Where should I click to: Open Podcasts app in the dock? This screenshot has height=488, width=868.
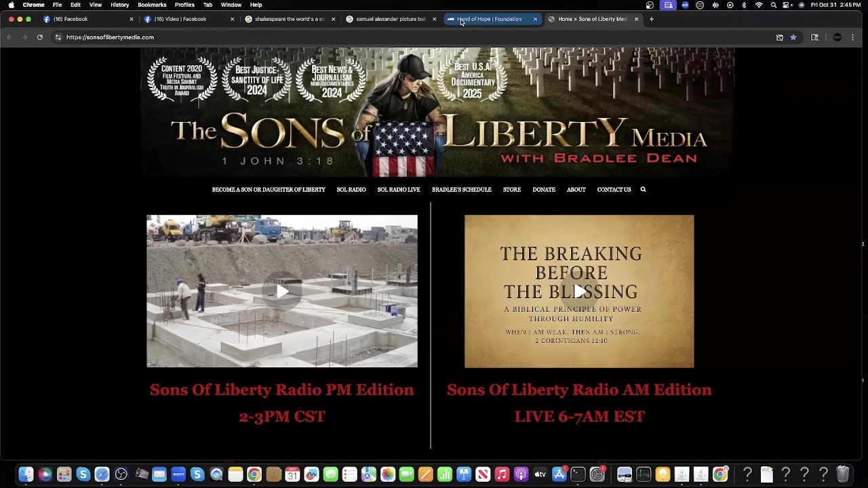pos(521,474)
